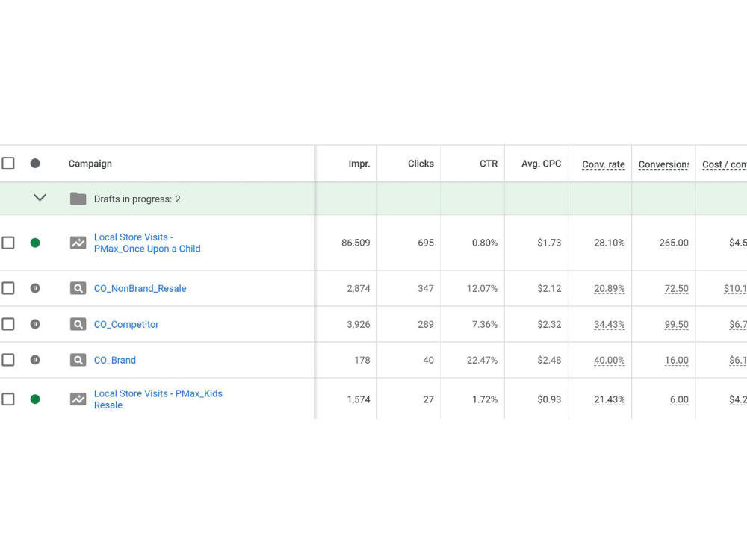Sort by the Impr. column header
The height and width of the screenshot is (560, 747).
[359, 164]
